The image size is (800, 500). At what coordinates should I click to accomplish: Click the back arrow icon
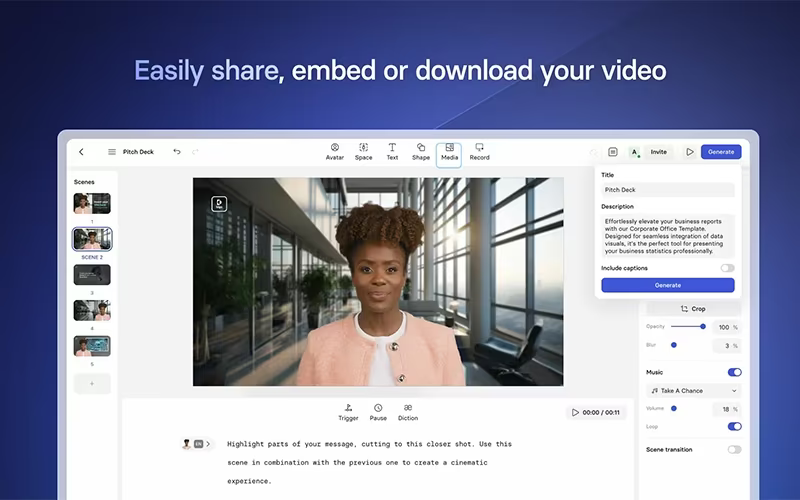click(81, 152)
